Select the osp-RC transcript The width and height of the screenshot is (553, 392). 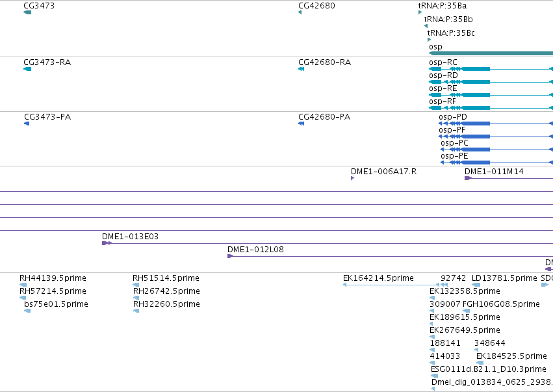(x=491, y=69)
